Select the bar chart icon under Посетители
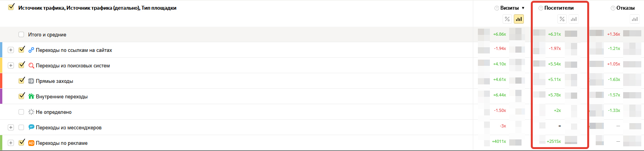The height and width of the screenshot is (151, 644). point(574,19)
